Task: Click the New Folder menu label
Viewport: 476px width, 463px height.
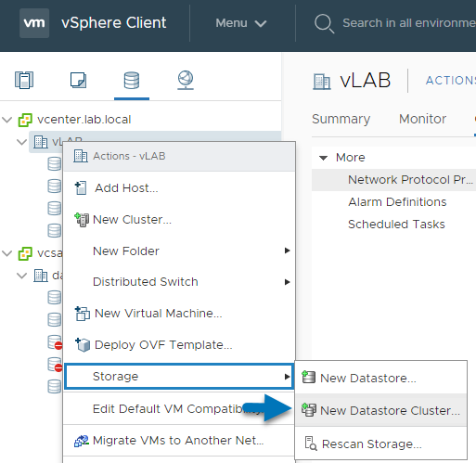Action: tap(126, 251)
